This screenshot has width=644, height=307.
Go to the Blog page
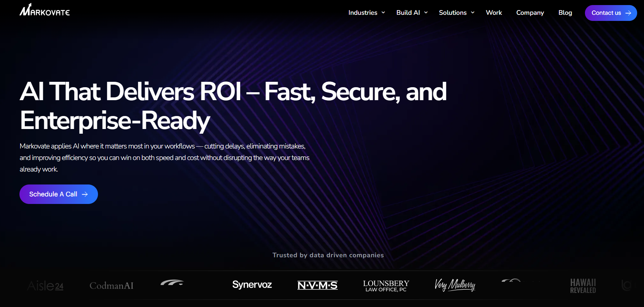tap(565, 13)
